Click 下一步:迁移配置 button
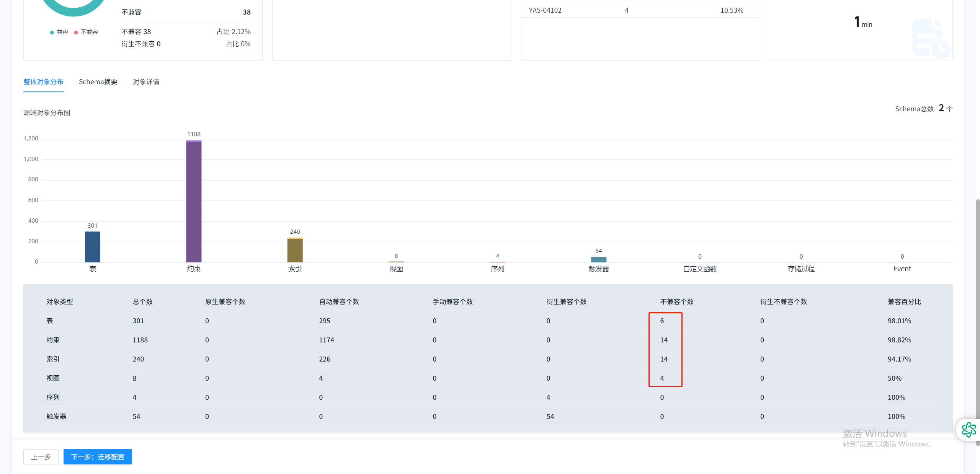The width and height of the screenshot is (980, 474). click(98, 457)
